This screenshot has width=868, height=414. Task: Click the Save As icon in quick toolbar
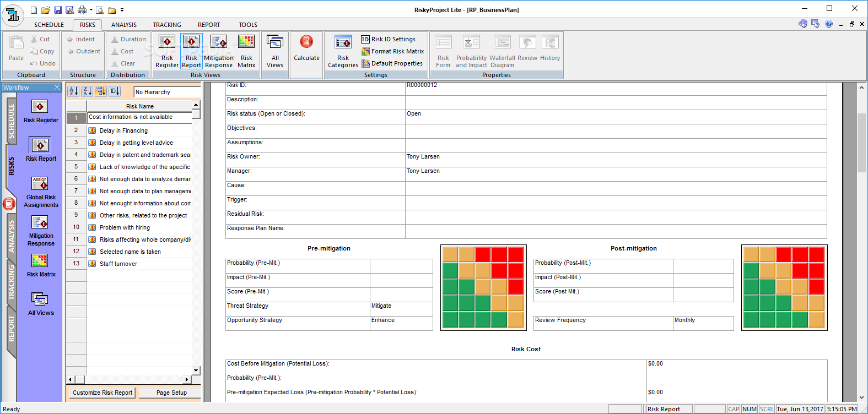[x=69, y=10]
